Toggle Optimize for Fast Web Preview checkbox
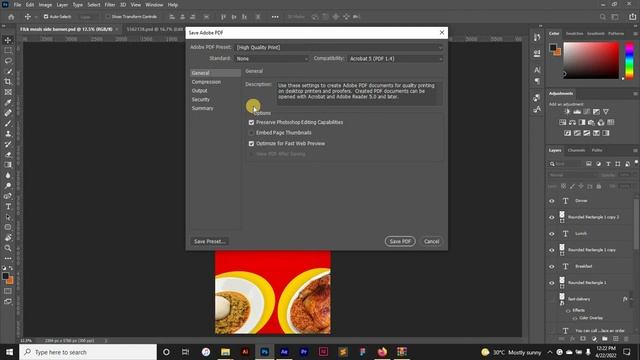640x360 pixels. coord(251,144)
